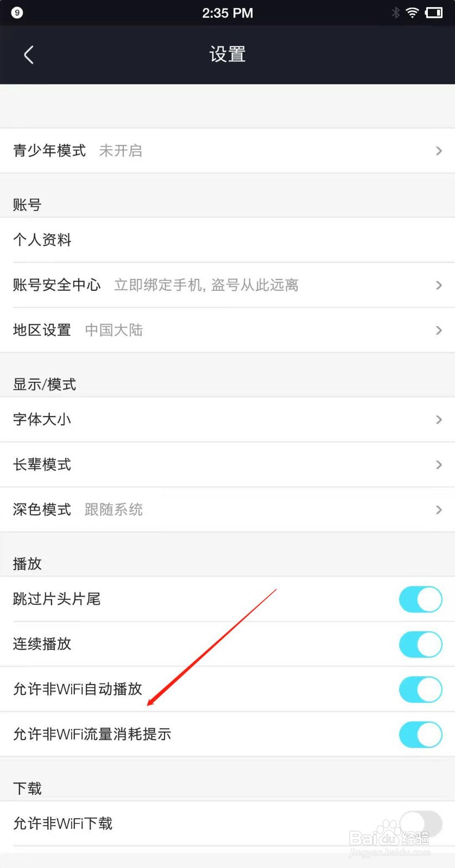Viewport: 455px width, 868px height.
Task: Tap the WiFi status icon
Action: 413,12
